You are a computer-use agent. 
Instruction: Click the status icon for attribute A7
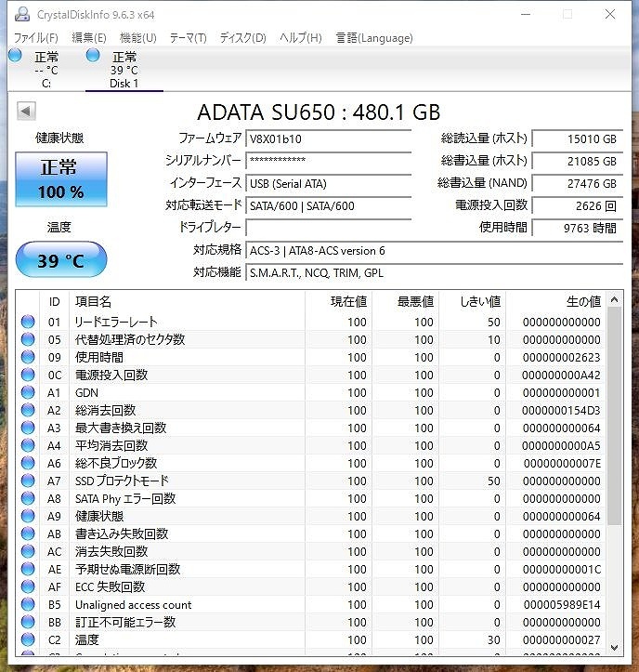(28, 481)
